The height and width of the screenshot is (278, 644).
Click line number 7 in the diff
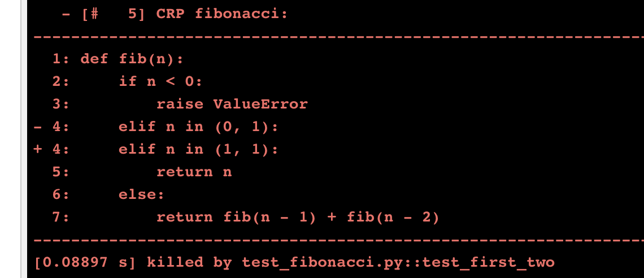click(57, 217)
